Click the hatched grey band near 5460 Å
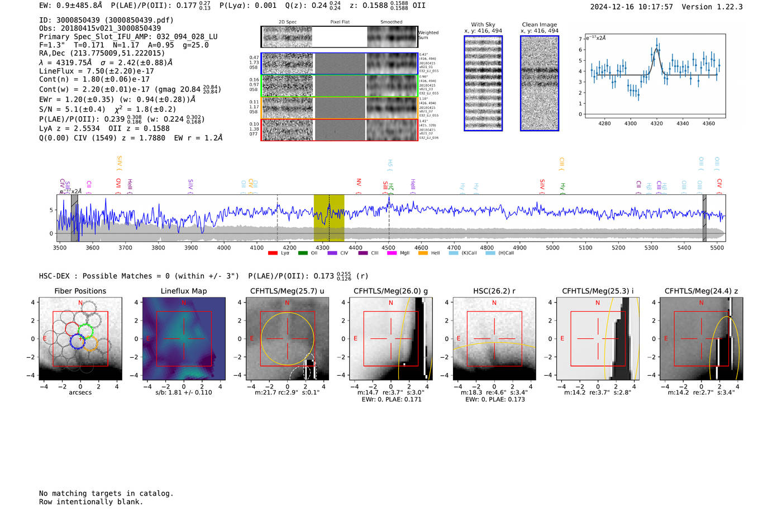Viewport: 782px width, 532px height. click(704, 218)
